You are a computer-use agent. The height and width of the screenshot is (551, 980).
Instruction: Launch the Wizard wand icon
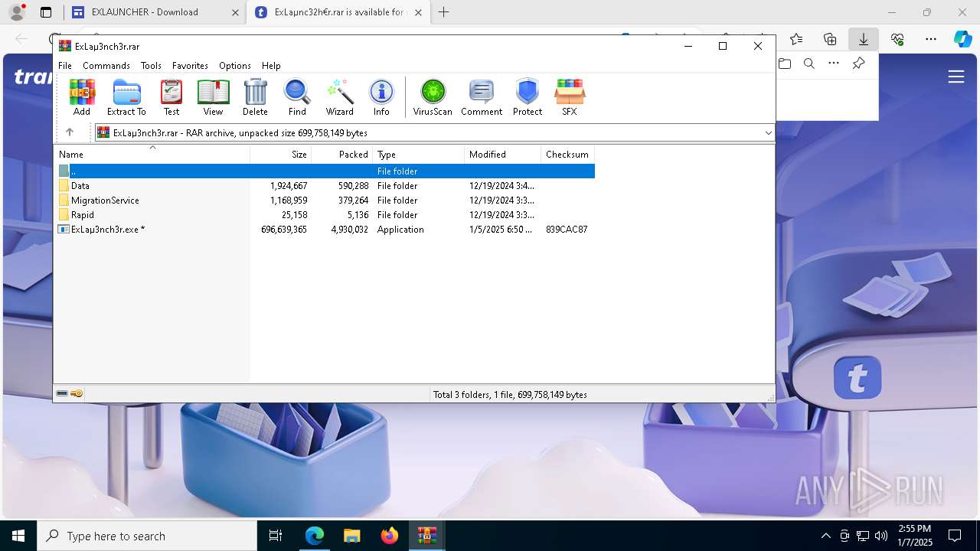[x=339, y=97]
